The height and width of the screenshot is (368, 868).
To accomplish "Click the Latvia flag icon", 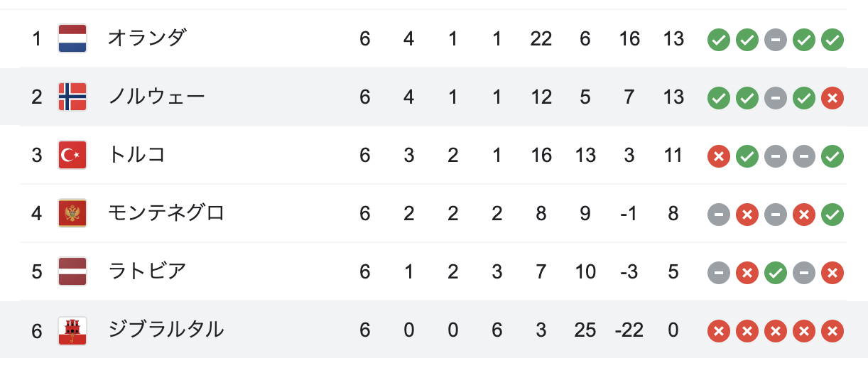I will [72, 271].
